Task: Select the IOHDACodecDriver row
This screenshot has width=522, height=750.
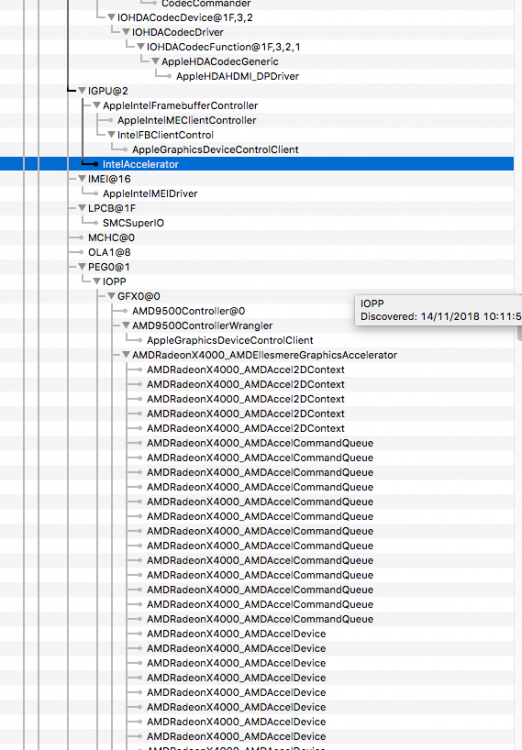Action: pyautogui.click(x=178, y=32)
